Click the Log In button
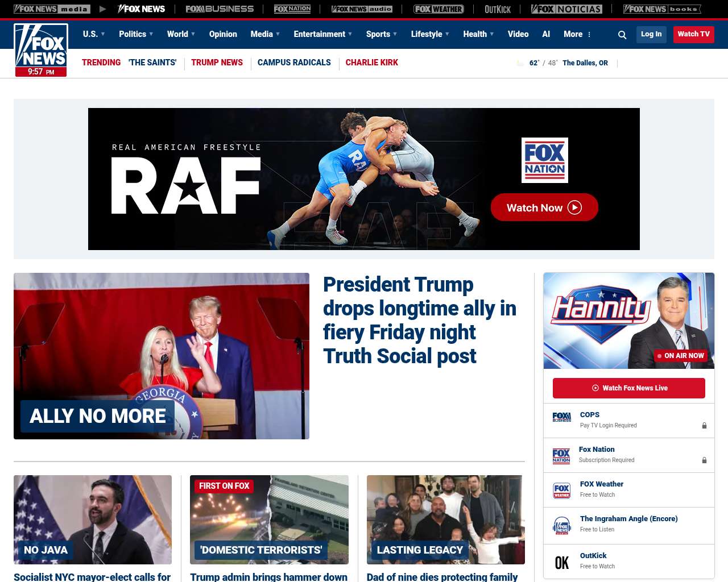The width and height of the screenshot is (728, 582). pos(651,34)
